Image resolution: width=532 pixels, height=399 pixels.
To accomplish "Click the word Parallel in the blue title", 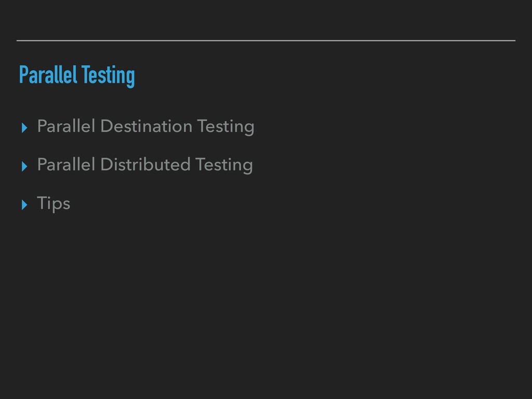I will coord(48,75).
